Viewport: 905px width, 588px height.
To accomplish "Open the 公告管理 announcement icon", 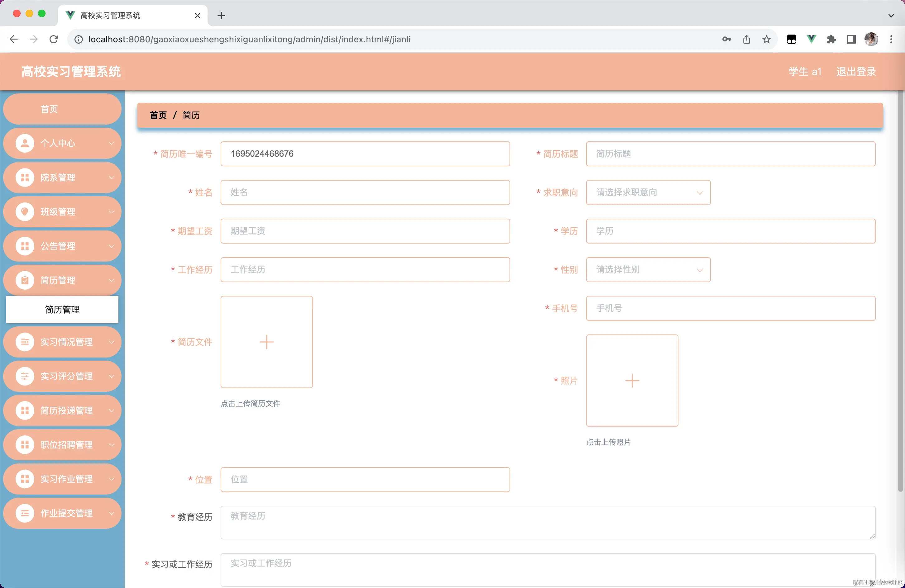I will click(x=25, y=246).
